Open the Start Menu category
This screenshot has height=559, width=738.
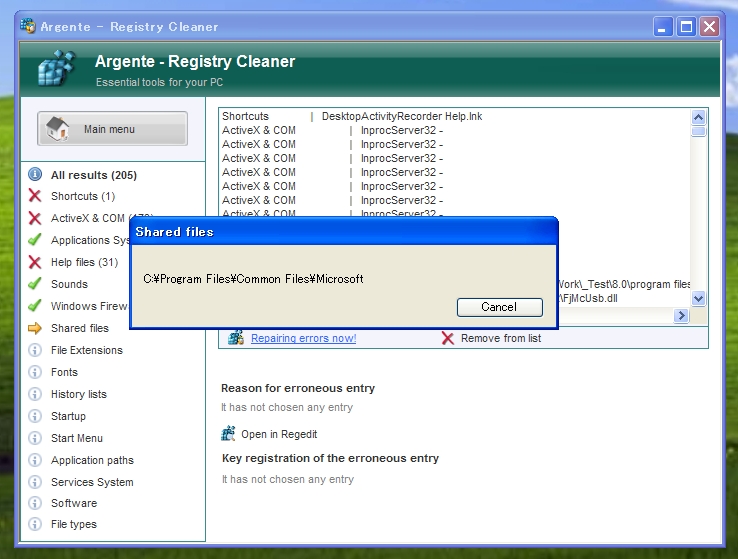tap(77, 438)
